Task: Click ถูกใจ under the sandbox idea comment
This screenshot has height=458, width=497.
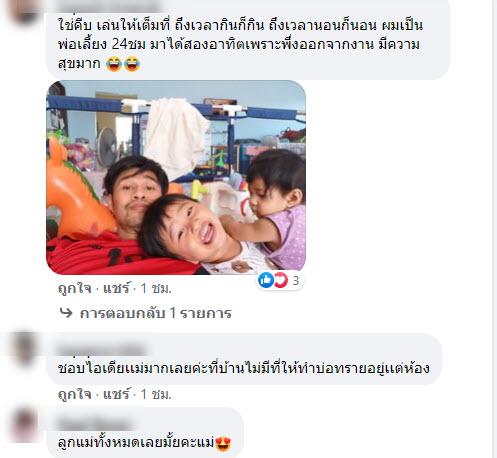Action: 75,394
